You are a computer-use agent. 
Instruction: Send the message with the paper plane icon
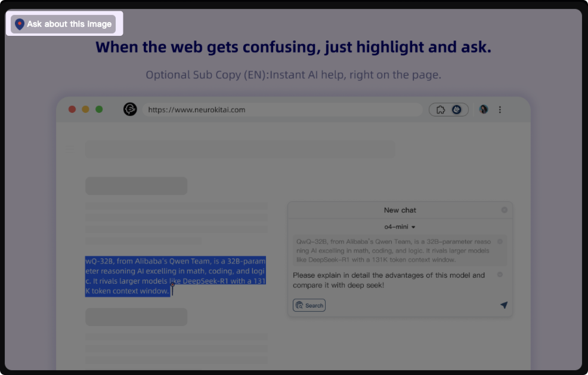click(504, 305)
